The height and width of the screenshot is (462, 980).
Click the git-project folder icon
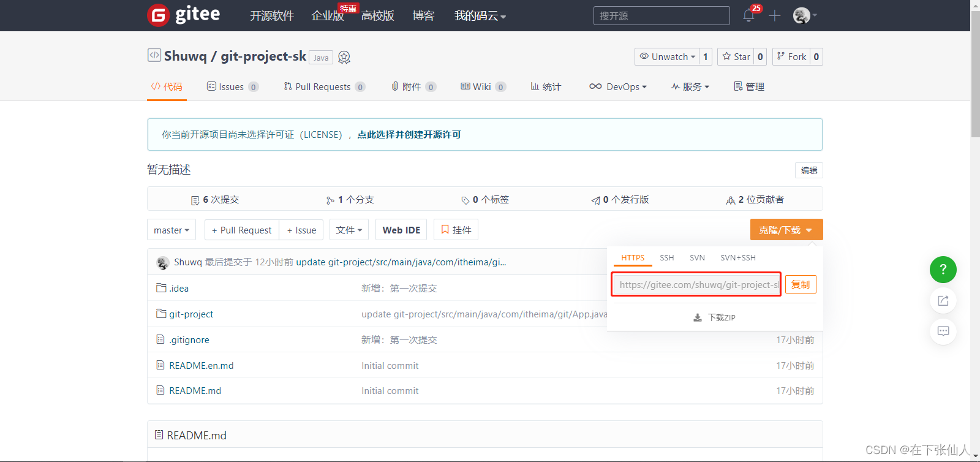pos(161,314)
